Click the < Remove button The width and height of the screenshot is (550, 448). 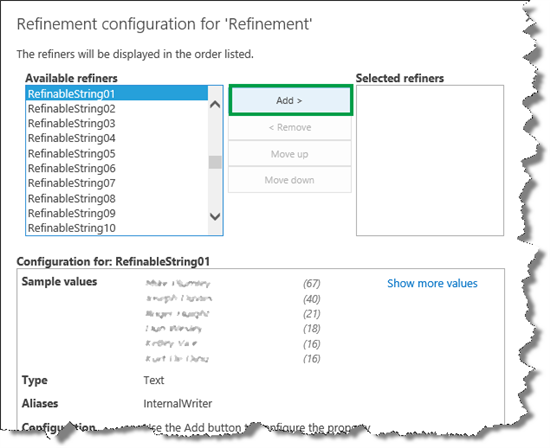(x=290, y=127)
